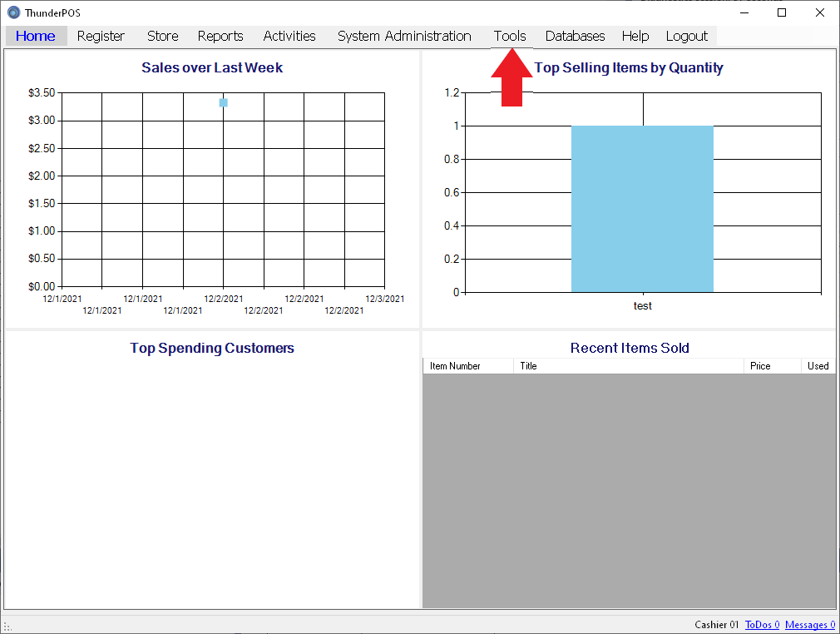This screenshot has width=840, height=634.
Task: Open the Databases menu
Action: click(x=575, y=36)
